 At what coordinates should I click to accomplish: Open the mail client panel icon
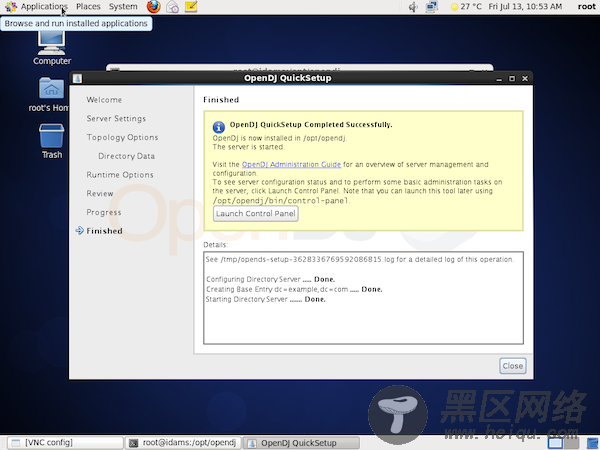172,7
